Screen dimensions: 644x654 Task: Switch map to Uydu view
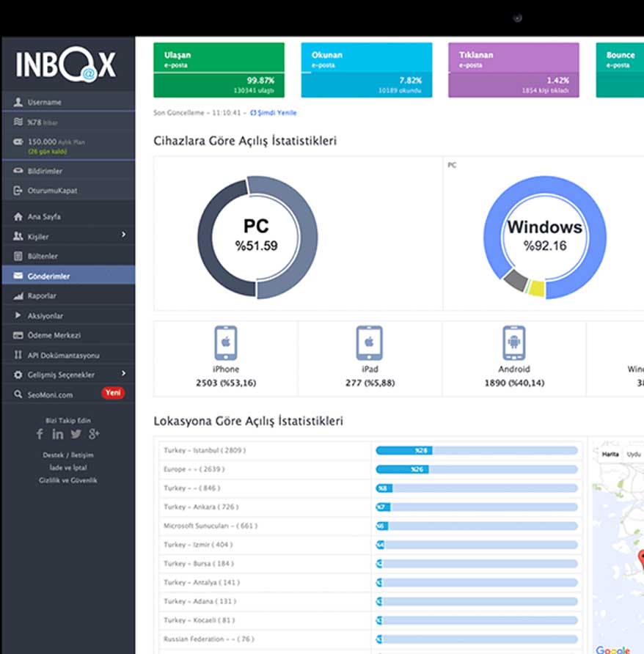pyautogui.click(x=632, y=454)
